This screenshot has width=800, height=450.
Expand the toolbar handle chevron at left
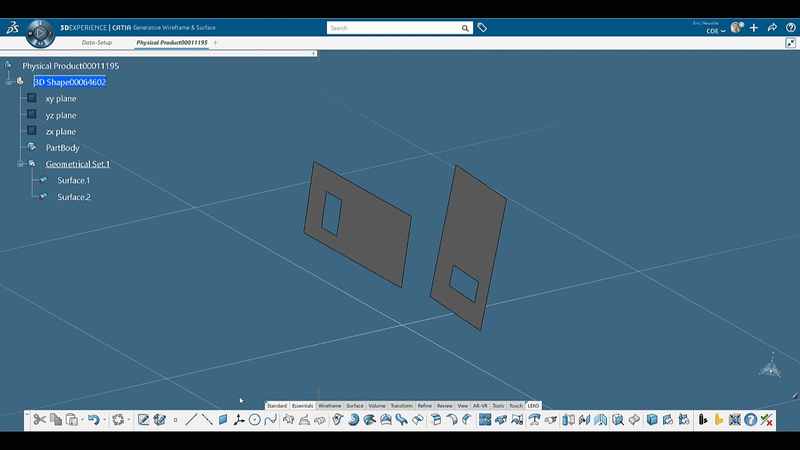[x=27, y=414]
